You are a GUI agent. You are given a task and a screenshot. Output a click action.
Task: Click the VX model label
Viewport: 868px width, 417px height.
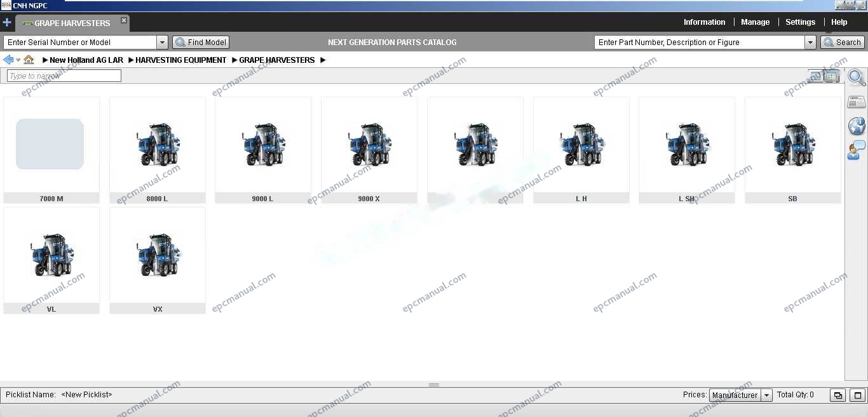[158, 309]
